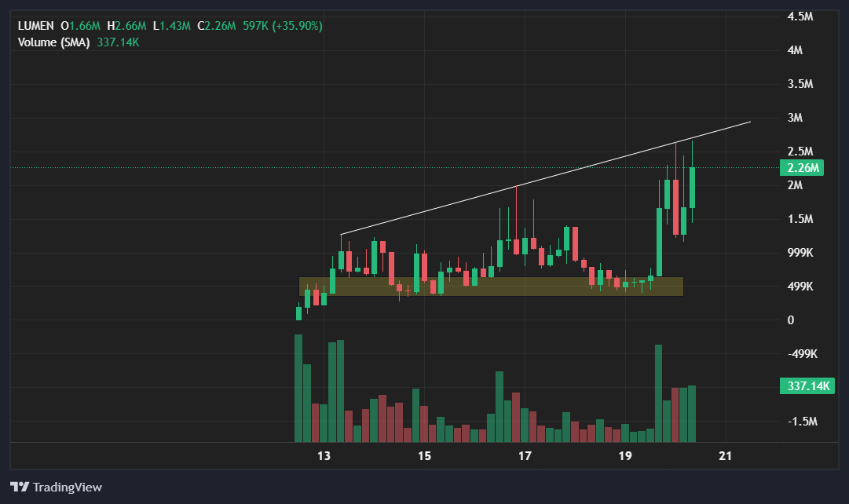The width and height of the screenshot is (849, 504).
Task: Click the open value O1.66M
Action: (x=80, y=26)
